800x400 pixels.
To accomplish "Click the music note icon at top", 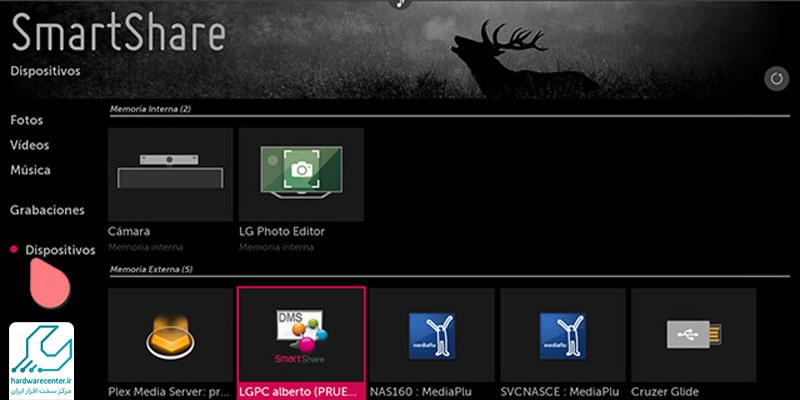I will tap(401, 3).
